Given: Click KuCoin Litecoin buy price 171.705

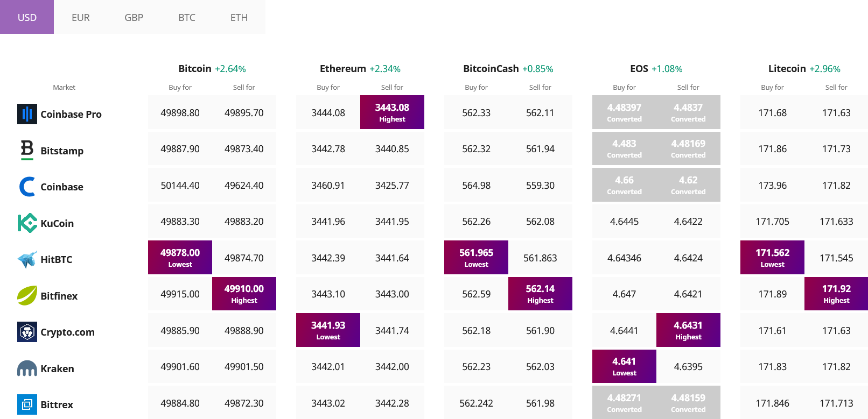Looking at the screenshot, I should [x=772, y=221].
